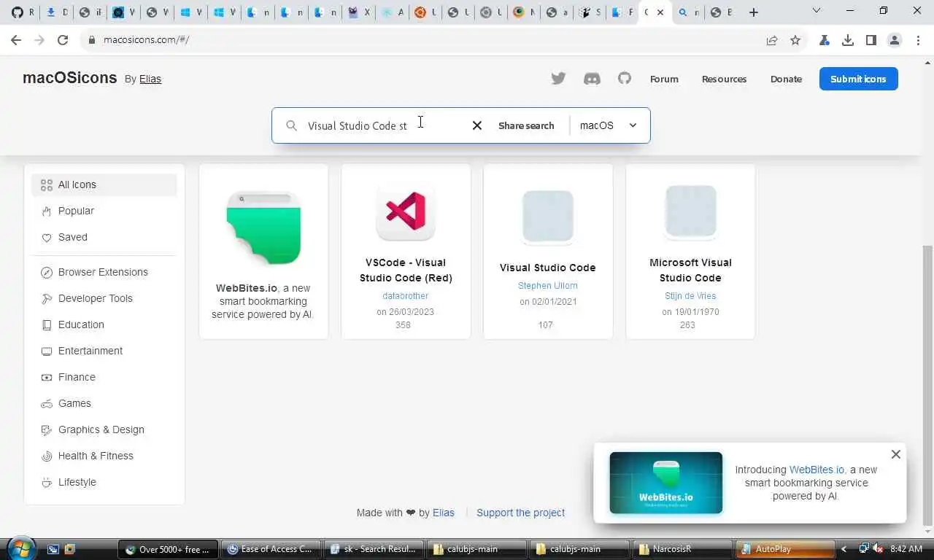The image size is (934, 560).
Task: Open browser downloads icon
Action: point(848,40)
